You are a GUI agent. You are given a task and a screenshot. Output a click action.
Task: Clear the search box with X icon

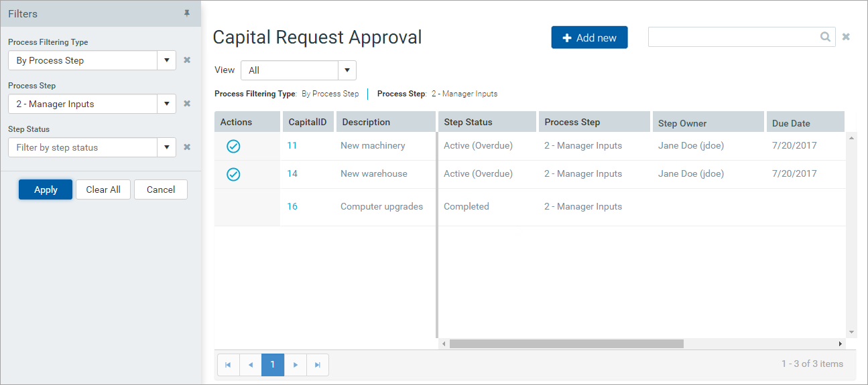(x=846, y=37)
